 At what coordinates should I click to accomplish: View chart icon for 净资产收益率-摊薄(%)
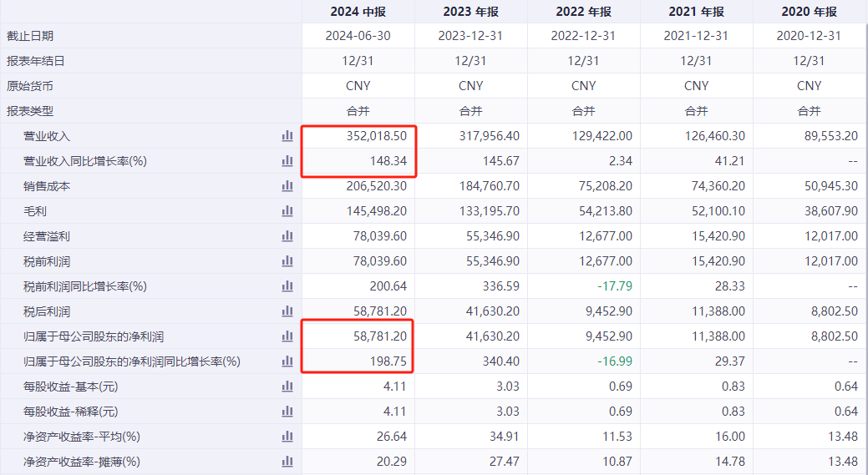tap(287, 462)
